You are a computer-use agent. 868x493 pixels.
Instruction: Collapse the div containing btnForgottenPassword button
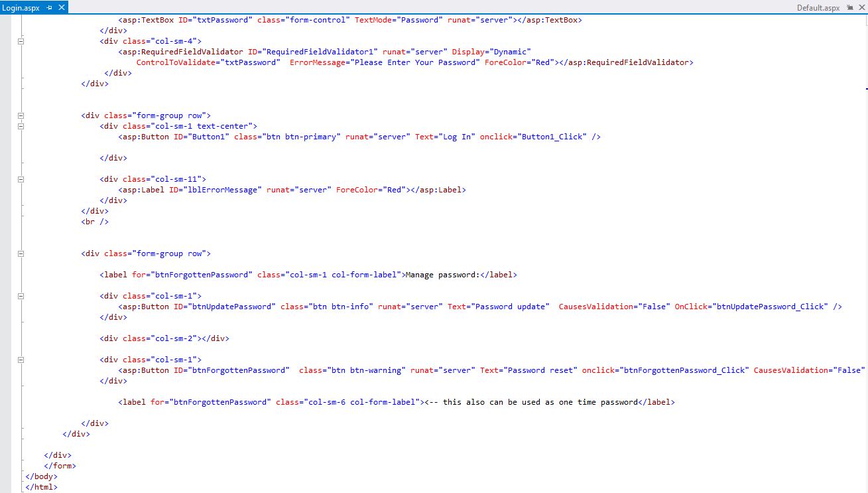pyautogui.click(x=21, y=360)
